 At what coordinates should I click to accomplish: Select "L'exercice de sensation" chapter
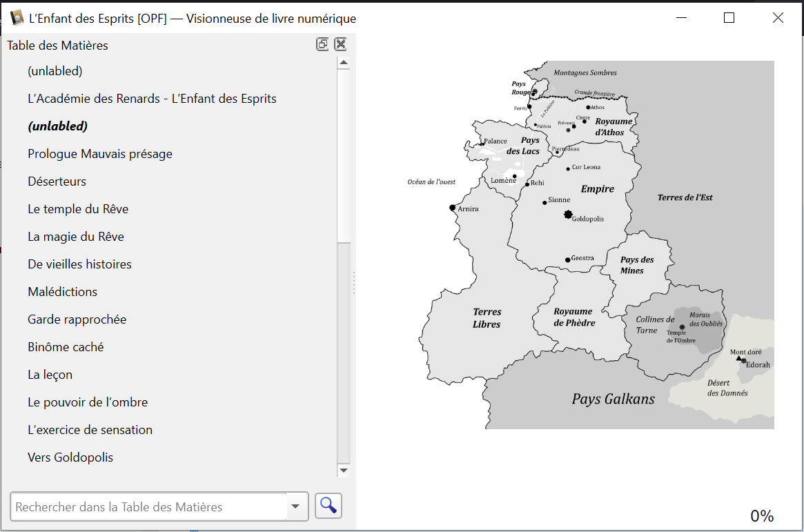click(x=90, y=429)
